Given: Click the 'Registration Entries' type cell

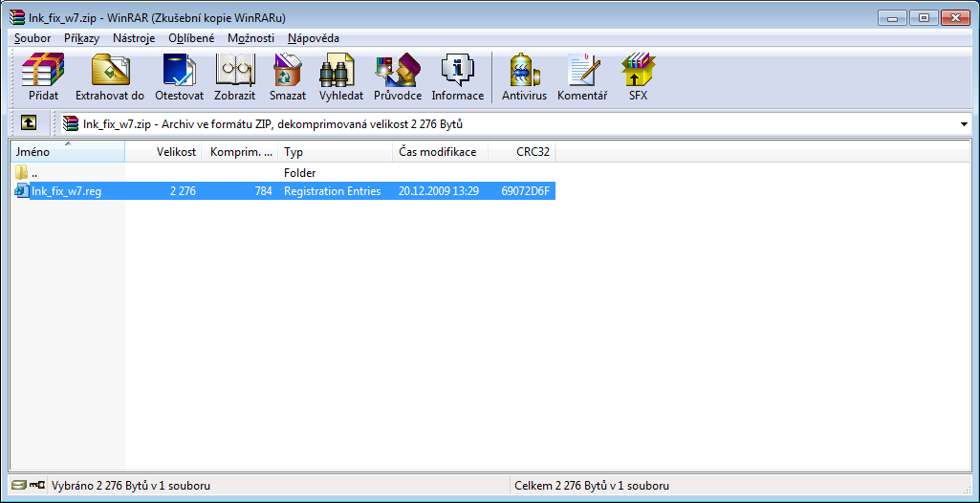Looking at the screenshot, I should (x=332, y=191).
